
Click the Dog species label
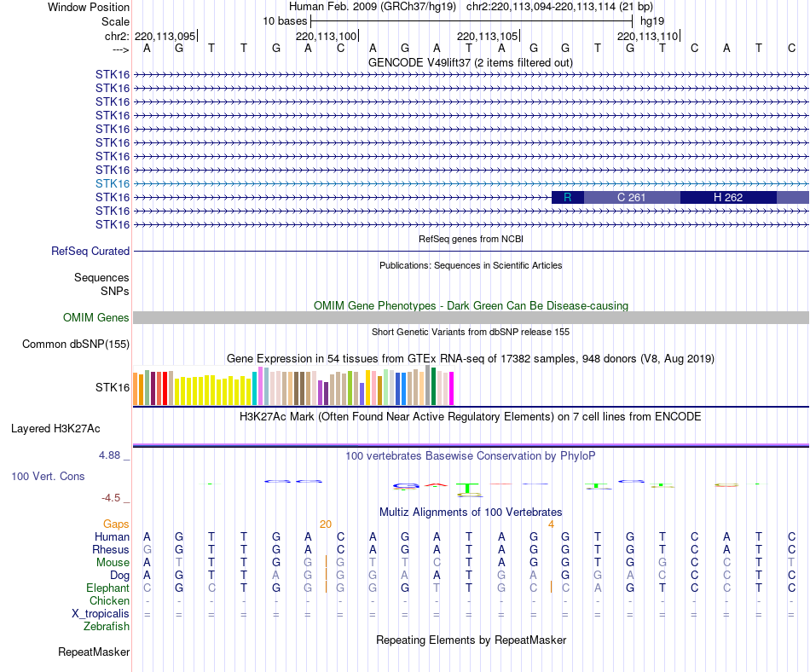[x=119, y=576]
